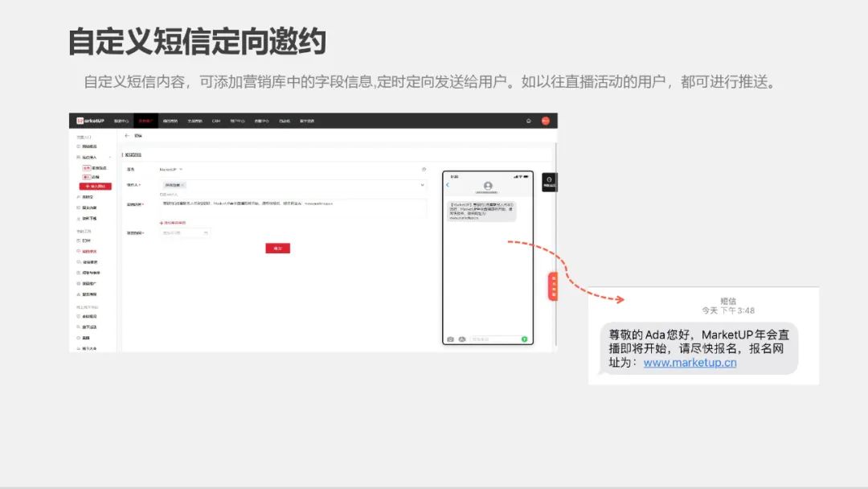The width and height of the screenshot is (868, 489).
Task: Tap the camera icon in phone preview
Action: pos(451,339)
